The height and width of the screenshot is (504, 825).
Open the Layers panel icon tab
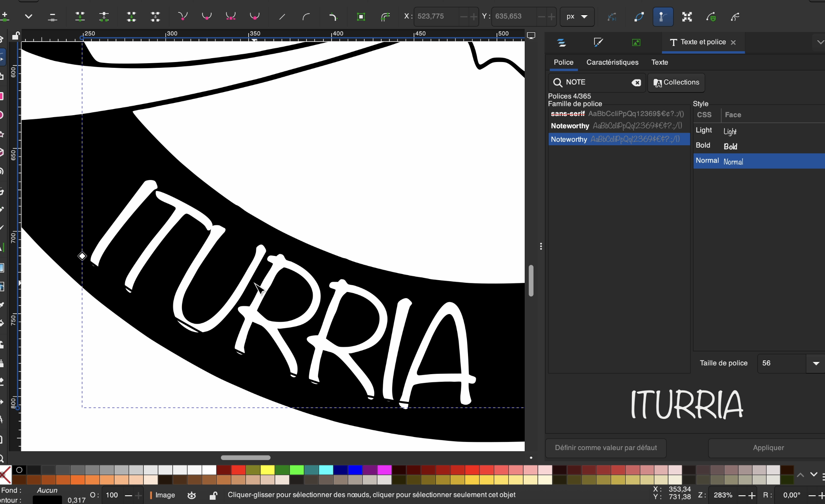pyautogui.click(x=562, y=42)
